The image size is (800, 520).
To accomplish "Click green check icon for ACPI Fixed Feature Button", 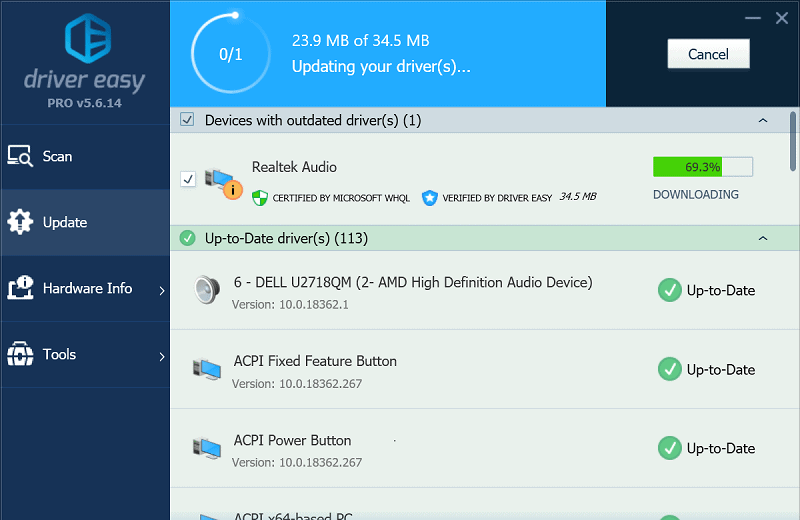I will pyautogui.click(x=669, y=369).
